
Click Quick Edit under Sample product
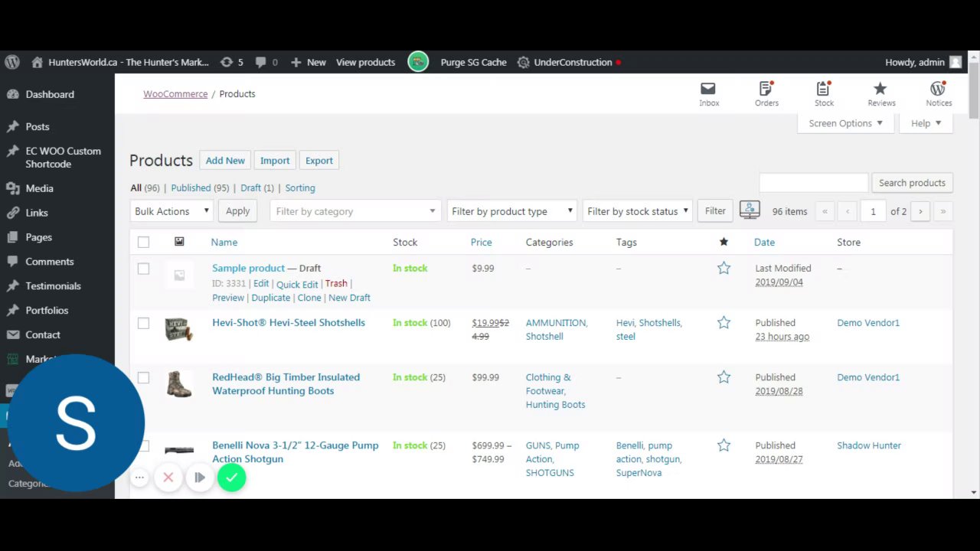[x=297, y=284]
